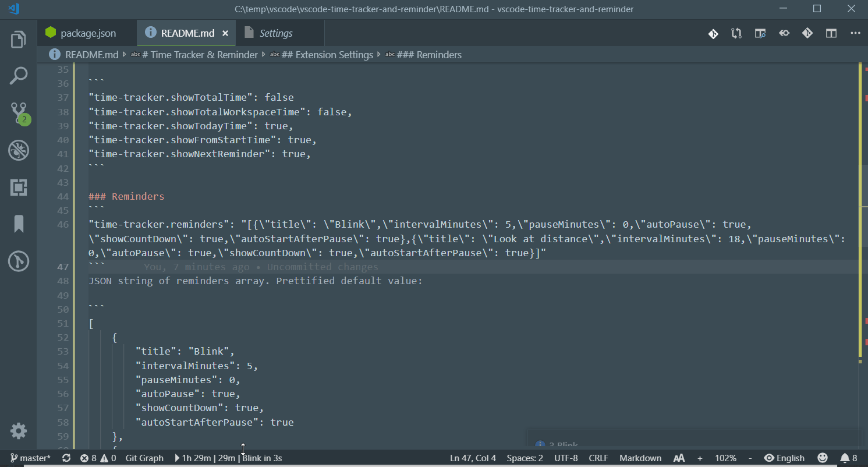
Task: Click the synchronize changes icon in status bar
Action: click(x=66, y=458)
